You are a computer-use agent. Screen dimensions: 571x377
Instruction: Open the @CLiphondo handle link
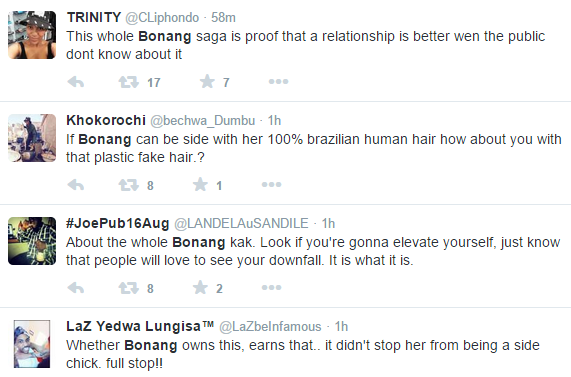click(x=162, y=17)
